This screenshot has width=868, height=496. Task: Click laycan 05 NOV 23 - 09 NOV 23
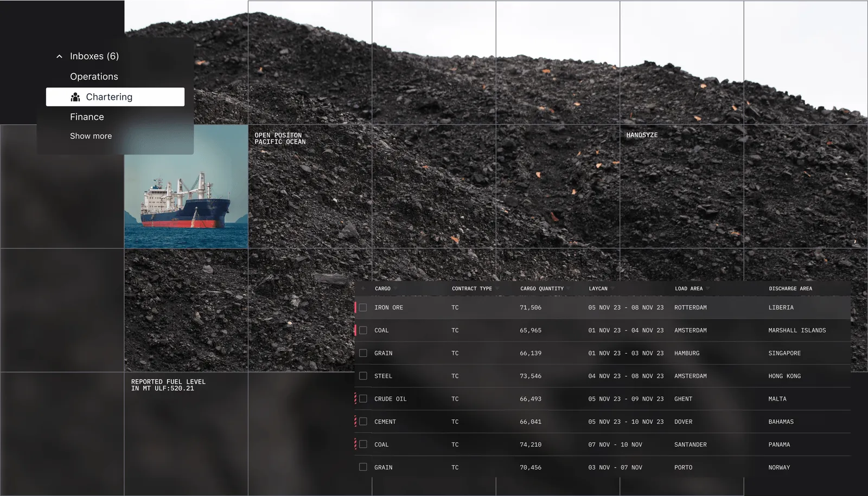pyautogui.click(x=626, y=398)
